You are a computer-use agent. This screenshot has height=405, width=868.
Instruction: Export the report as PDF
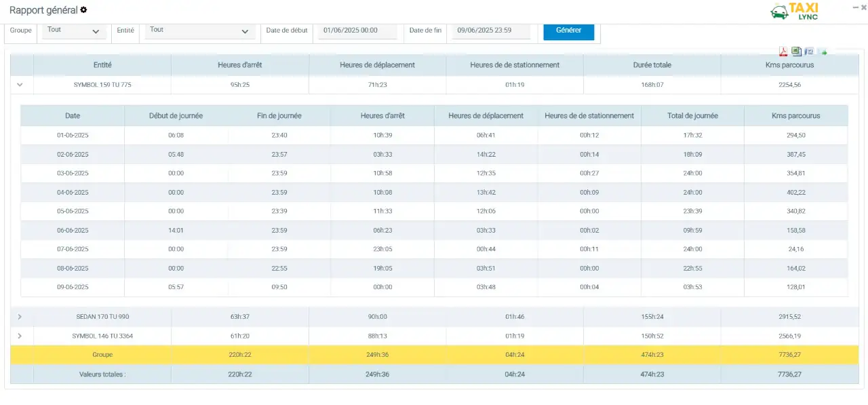783,52
